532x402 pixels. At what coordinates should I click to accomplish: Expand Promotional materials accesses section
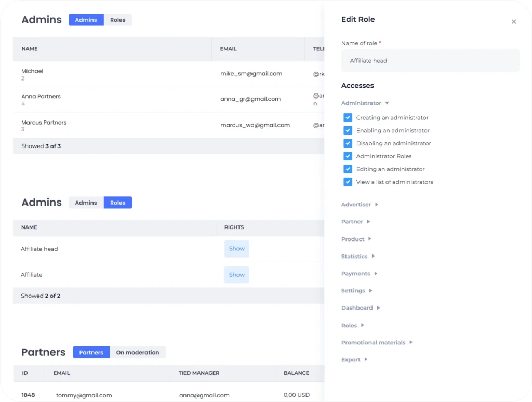[377, 343]
